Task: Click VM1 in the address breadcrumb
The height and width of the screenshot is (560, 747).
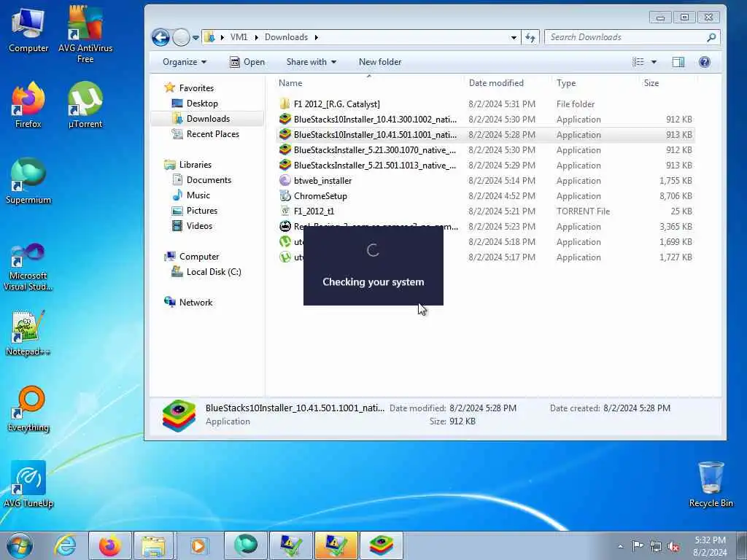Action: (x=239, y=37)
